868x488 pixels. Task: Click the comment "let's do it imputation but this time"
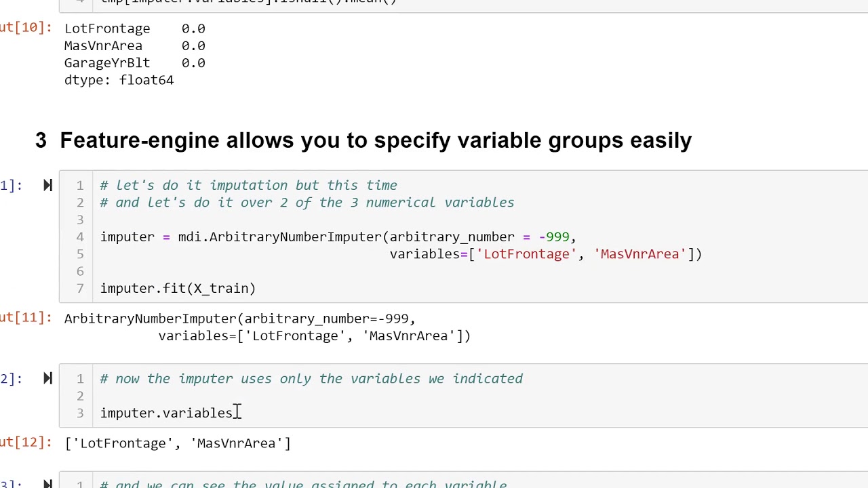coord(248,185)
